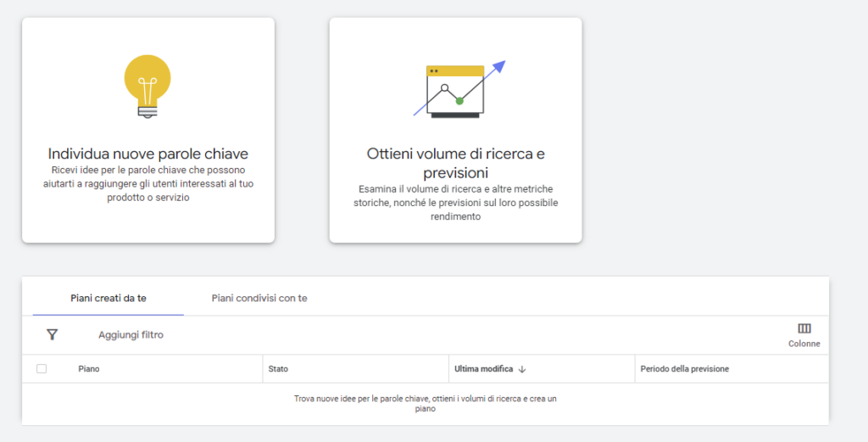The height and width of the screenshot is (442, 868).
Task: Open the Colonne columns icon
Action: point(804,328)
